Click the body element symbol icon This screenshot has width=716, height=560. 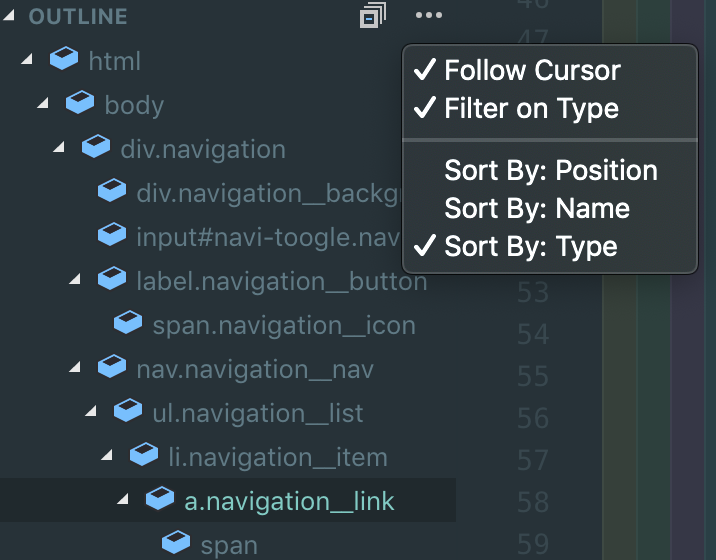[80, 104]
